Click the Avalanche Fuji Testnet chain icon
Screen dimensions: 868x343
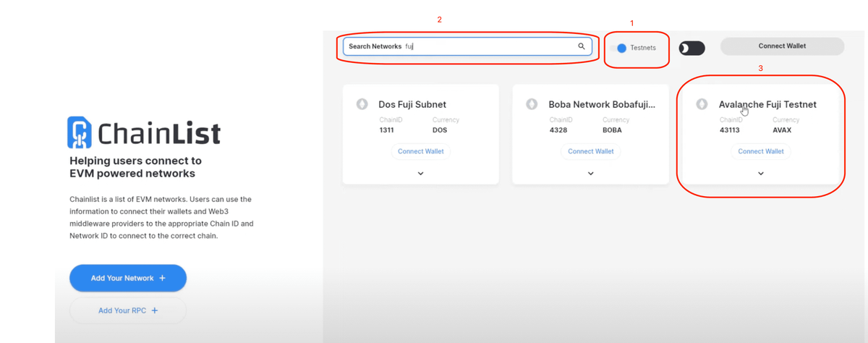[x=702, y=104]
